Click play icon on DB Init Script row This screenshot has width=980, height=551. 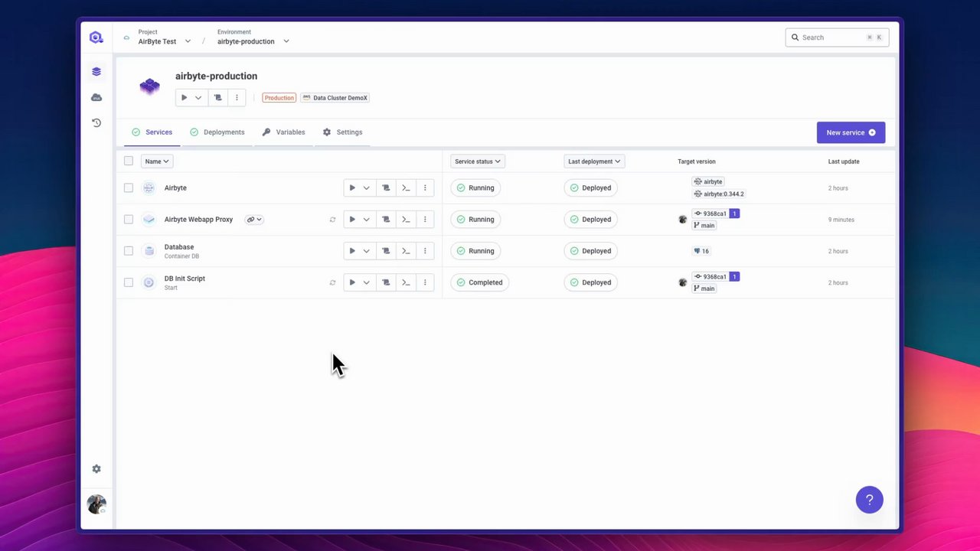point(352,282)
